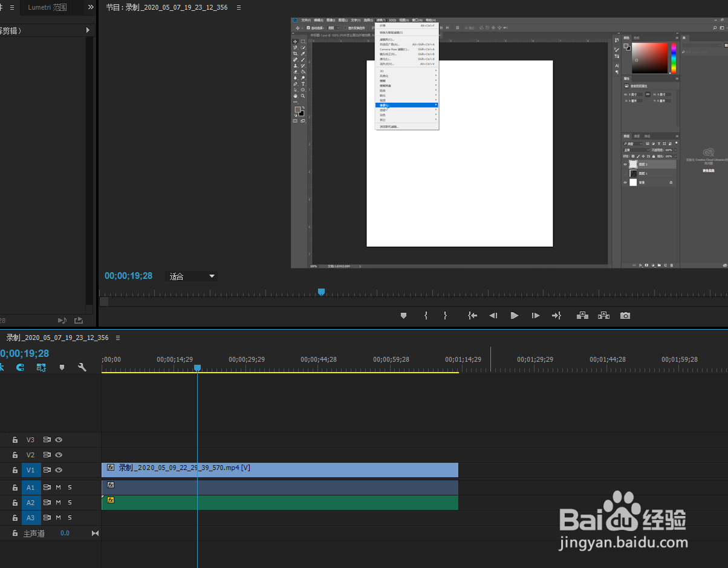Solo track A1
This screenshot has height=568, width=728.
pos(70,488)
